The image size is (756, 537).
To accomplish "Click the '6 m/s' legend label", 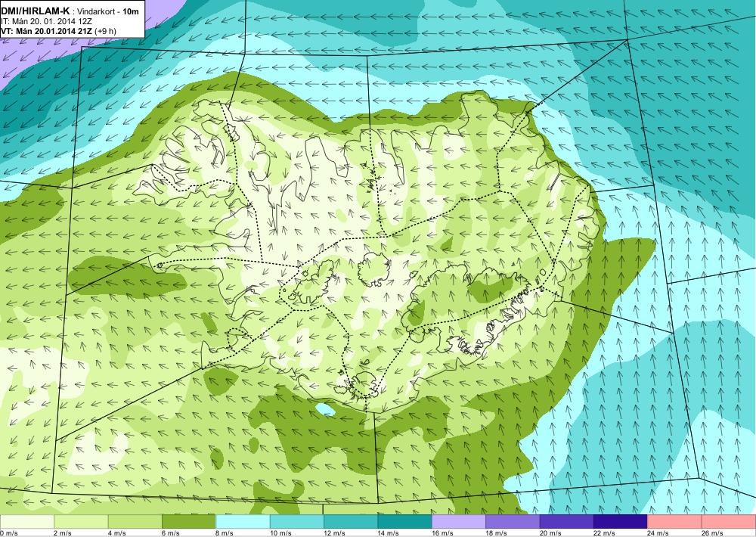I will [171, 533].
